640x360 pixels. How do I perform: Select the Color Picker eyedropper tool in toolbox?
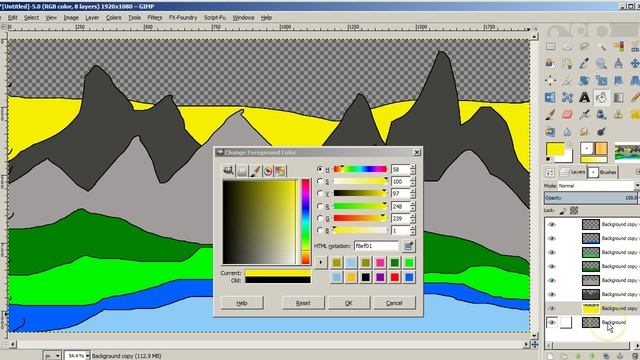pos(584,64)
